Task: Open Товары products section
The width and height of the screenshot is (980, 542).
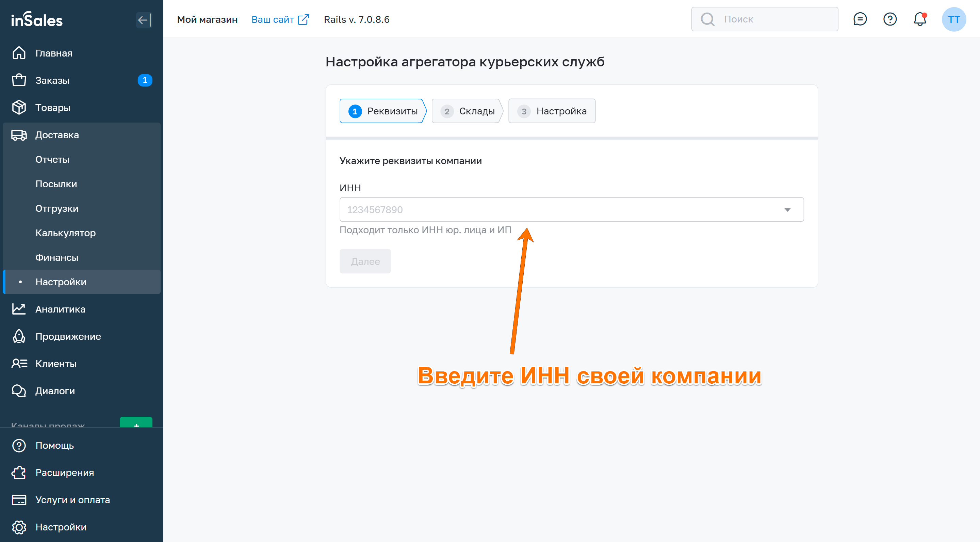Action: (53, 108)
